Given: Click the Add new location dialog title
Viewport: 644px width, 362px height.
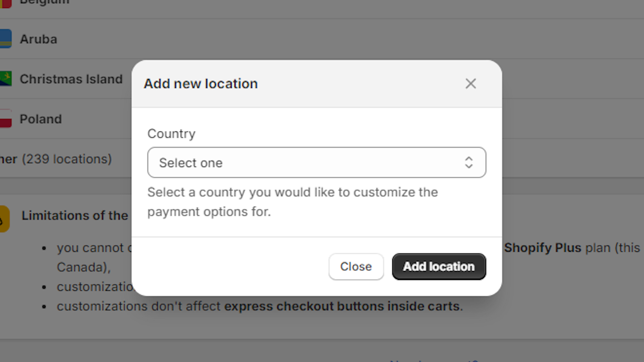Looking at the screenshot, I should click(x=200, y=83).
